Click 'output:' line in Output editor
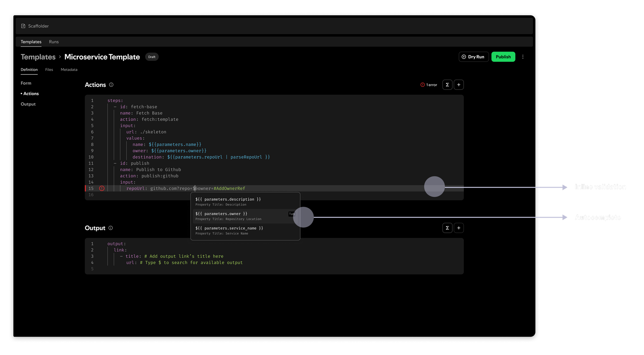Screen dimensions: 644x355 [116, 244]
